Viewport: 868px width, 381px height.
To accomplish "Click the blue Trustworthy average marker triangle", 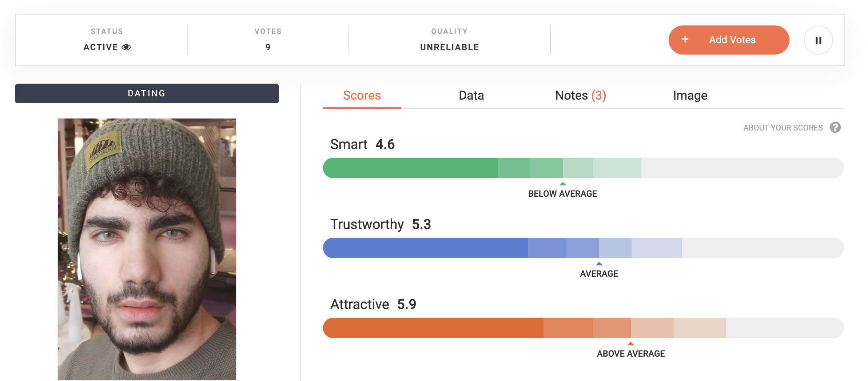I will pos(599,264).
